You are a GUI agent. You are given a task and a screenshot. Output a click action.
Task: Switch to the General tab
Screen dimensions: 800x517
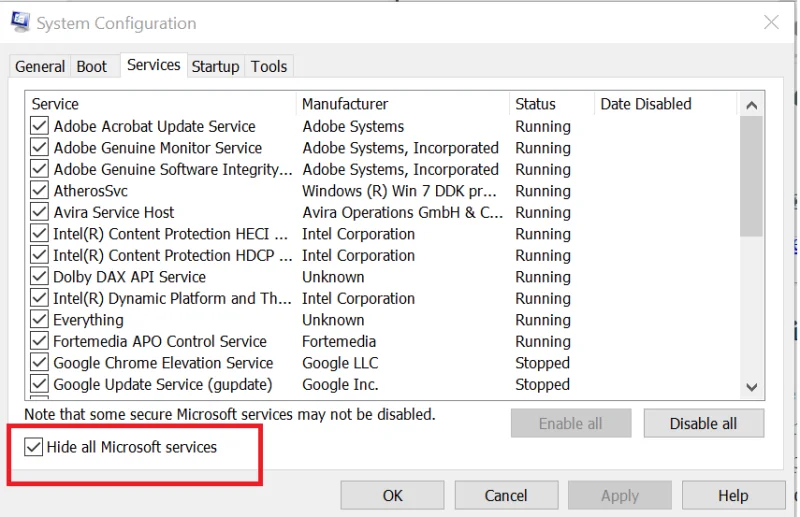[40, 67]
